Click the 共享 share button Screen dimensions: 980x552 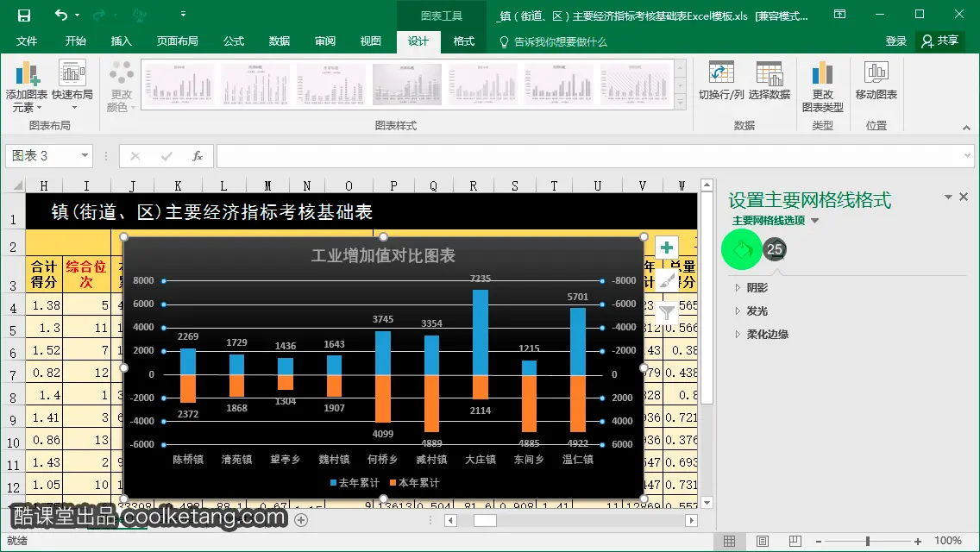tap(940, 41)
